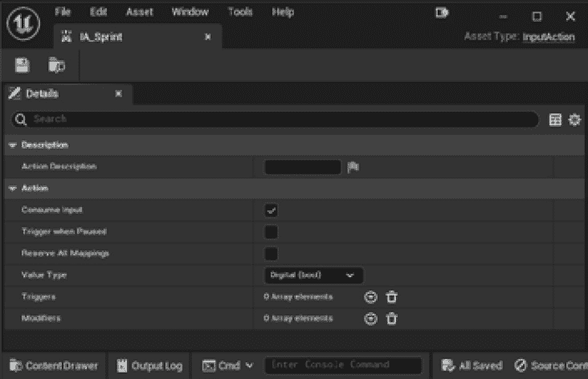This screenshot has height=379, width=588.
Task: Click the localization flag icon beside Action Description
Action: 353,167
